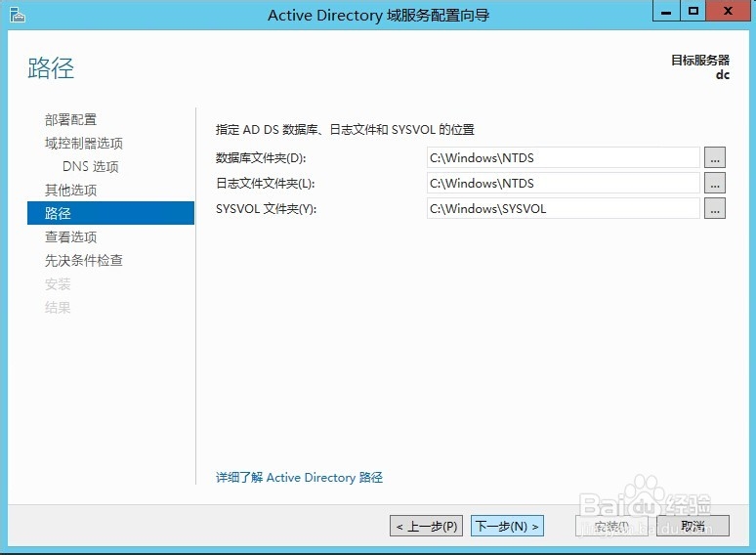
Task: Click the log files folder path field
Action: click(564, 184)
